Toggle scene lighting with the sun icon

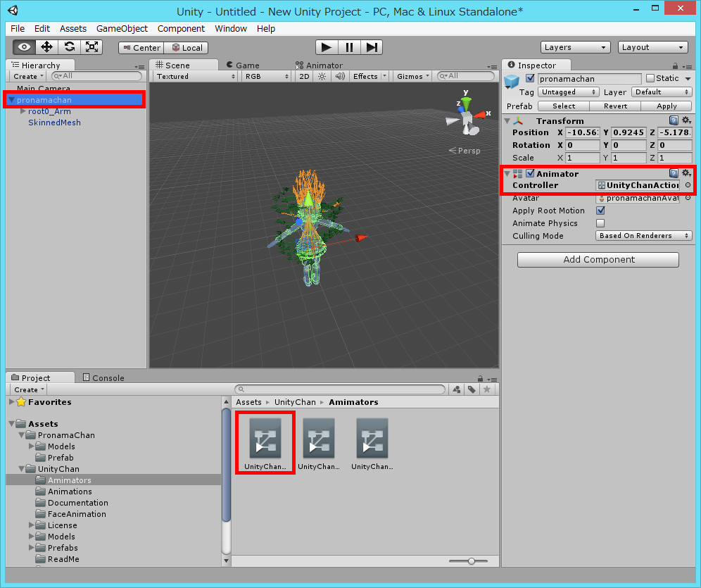click(x=322, y=76)
